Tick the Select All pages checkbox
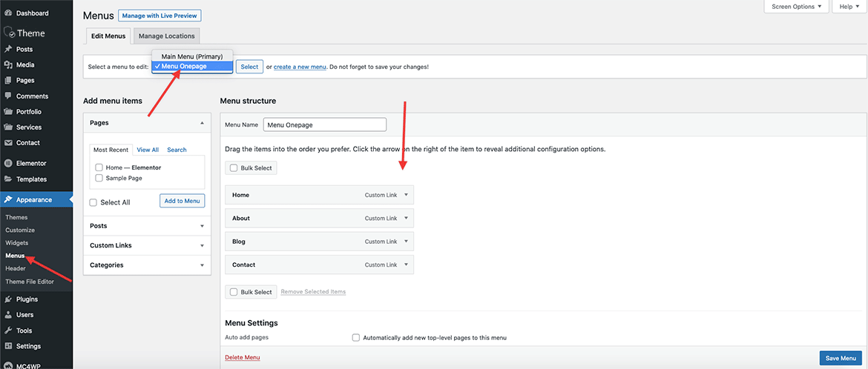This screenshot has width=868, height=369. [93, 202]
